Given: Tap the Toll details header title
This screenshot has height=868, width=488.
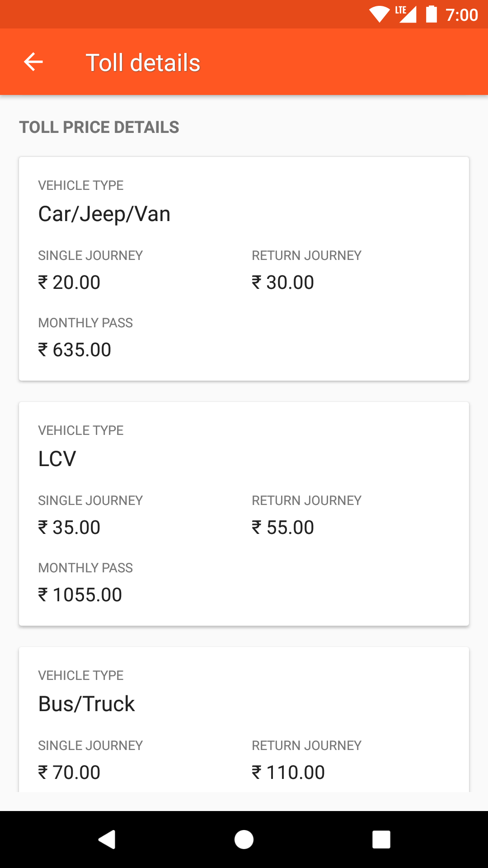Looking at the screenshot, I should 143,62.
